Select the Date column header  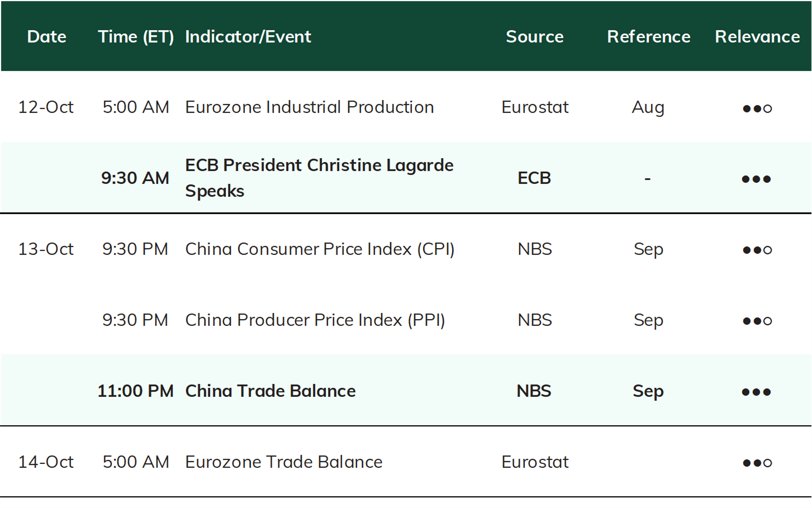click(47, 37)
